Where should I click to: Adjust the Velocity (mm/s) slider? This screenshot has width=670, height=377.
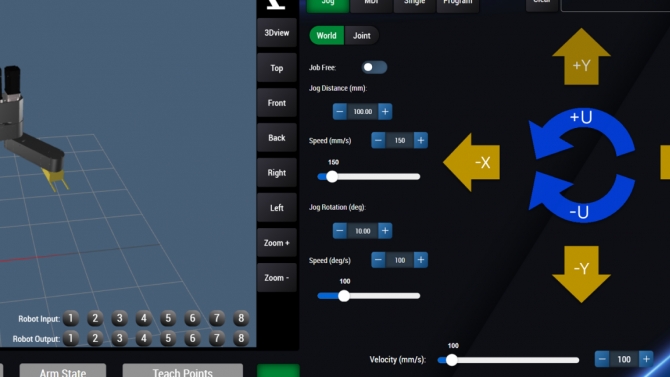coord(508,360)
